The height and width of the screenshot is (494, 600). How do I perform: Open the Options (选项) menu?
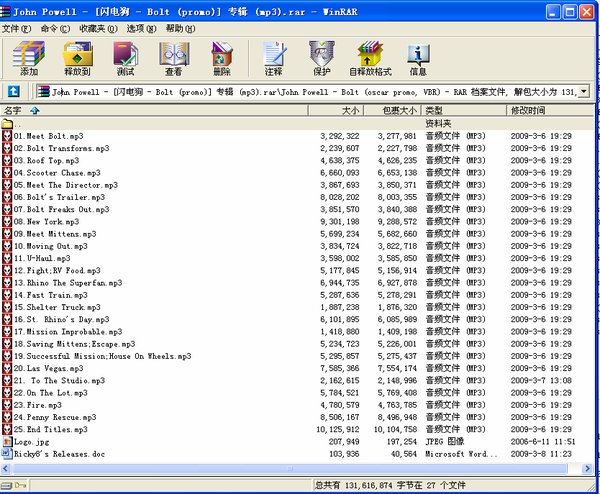[x=141, y=29]
